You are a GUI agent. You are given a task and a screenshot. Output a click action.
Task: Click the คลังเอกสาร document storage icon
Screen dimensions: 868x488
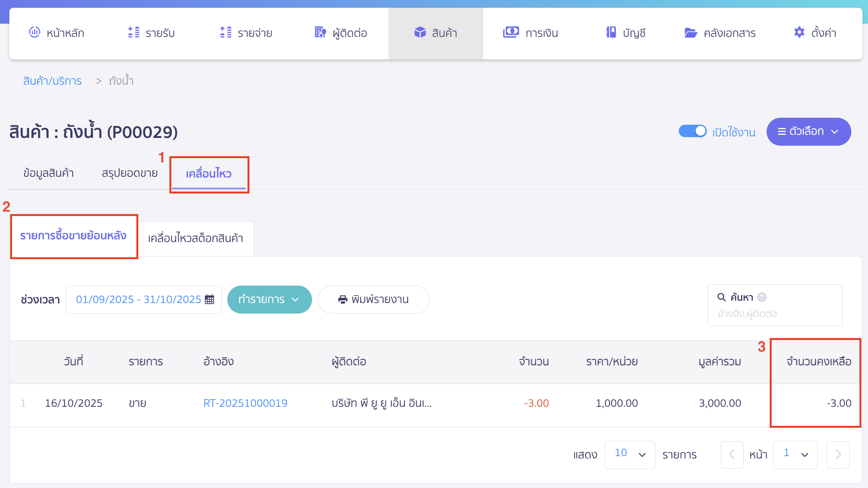click(690, 33)
